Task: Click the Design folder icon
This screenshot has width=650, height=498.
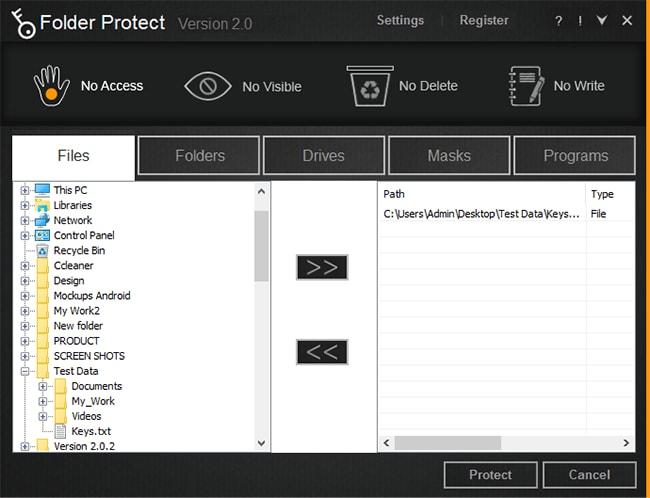Action: pos(43,281)
